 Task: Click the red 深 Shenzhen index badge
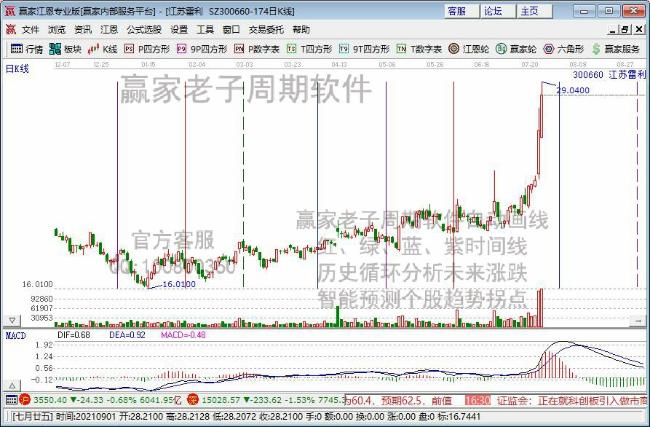click(x=193, y=400)
